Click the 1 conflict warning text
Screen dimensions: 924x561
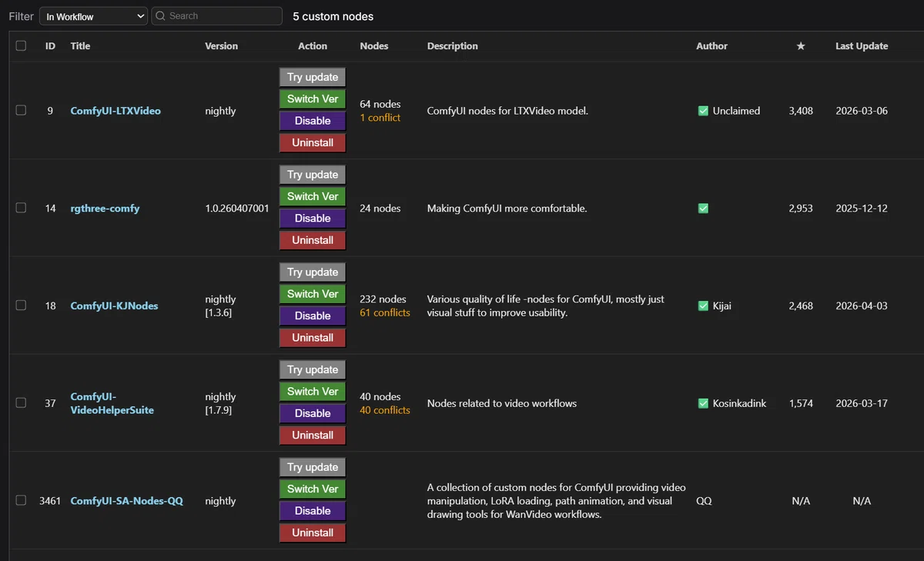coord(380,118)
